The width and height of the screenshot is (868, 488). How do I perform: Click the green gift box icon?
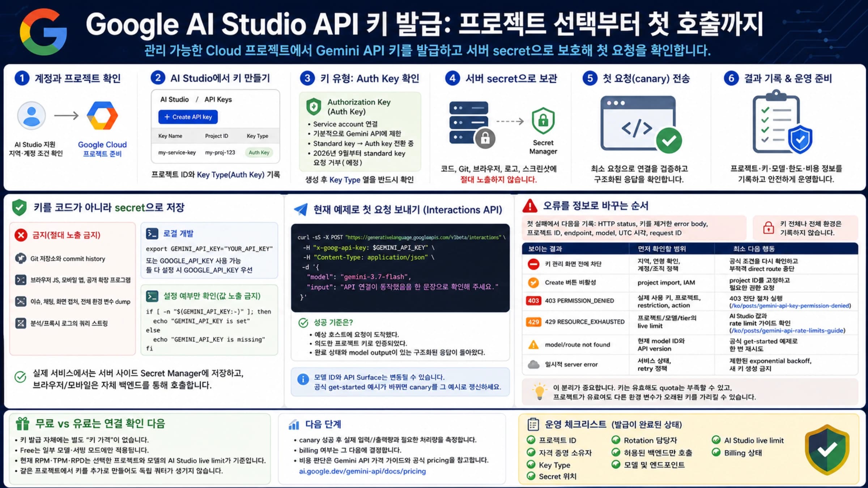pos(22,423)
